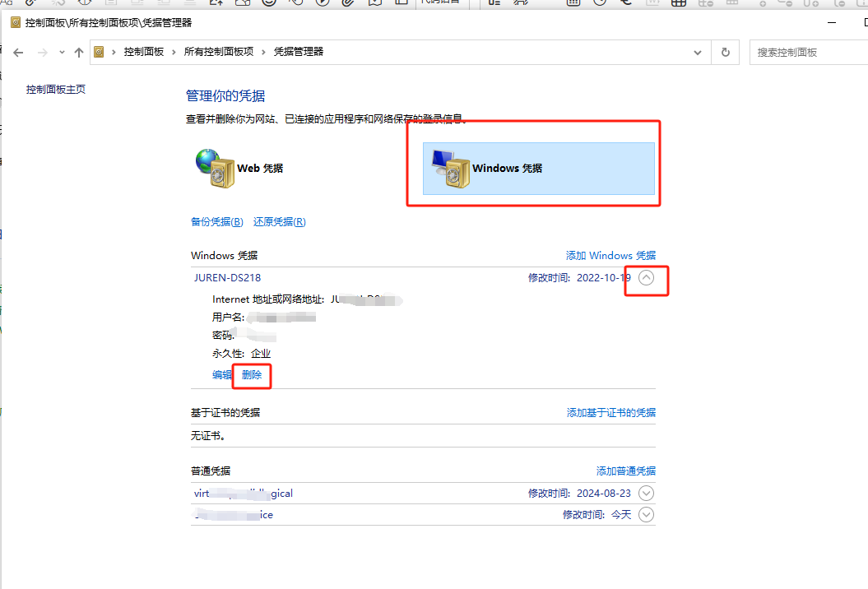Open 控制面板主页 link

tap(56, 90)
